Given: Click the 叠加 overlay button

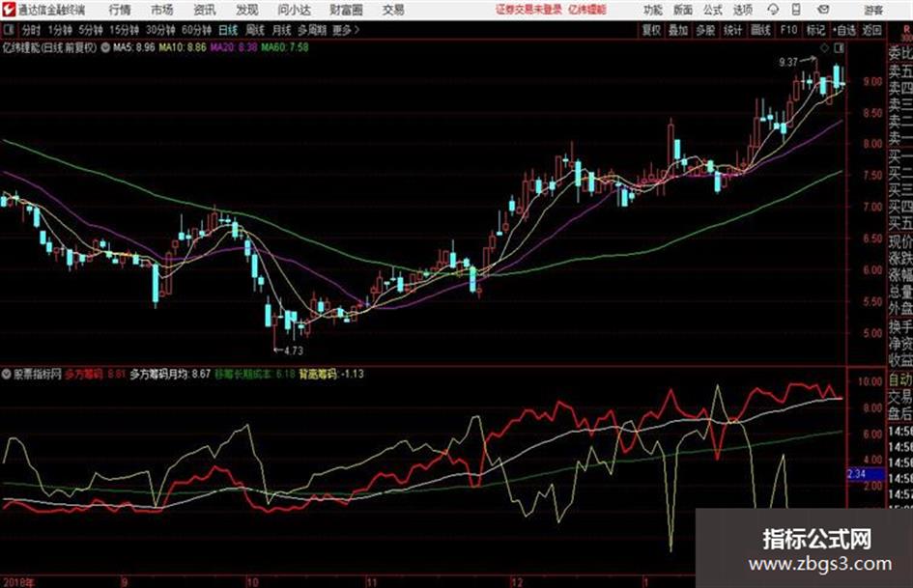Looking at the screenshot, I should click(x=678, y=30).
